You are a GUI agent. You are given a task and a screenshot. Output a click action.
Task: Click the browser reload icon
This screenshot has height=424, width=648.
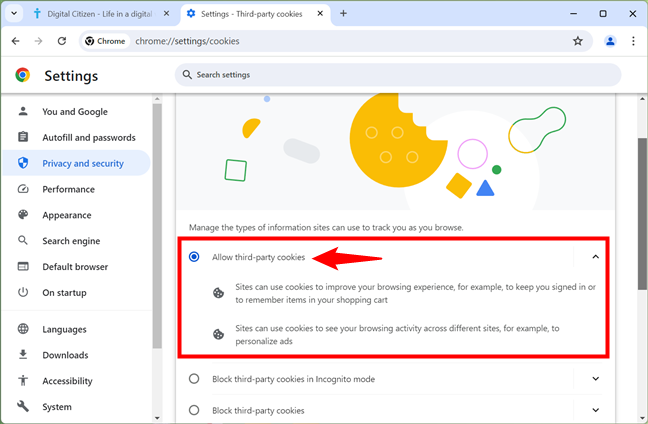click(62, 41)
